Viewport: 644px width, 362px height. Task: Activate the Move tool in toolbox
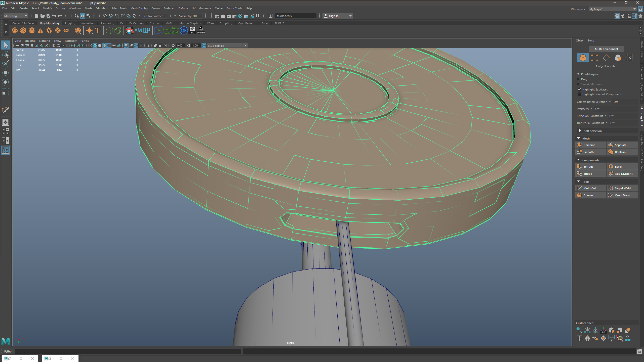[x=6, y=73]
